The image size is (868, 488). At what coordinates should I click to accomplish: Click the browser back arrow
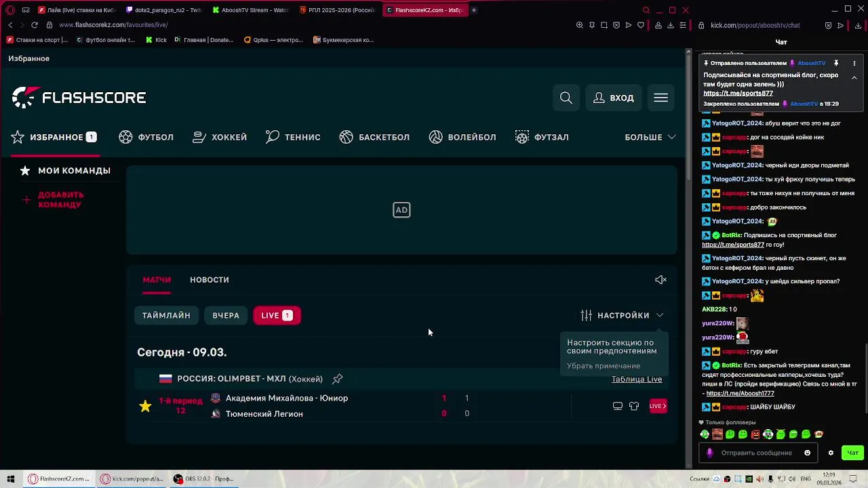point(10,25)
